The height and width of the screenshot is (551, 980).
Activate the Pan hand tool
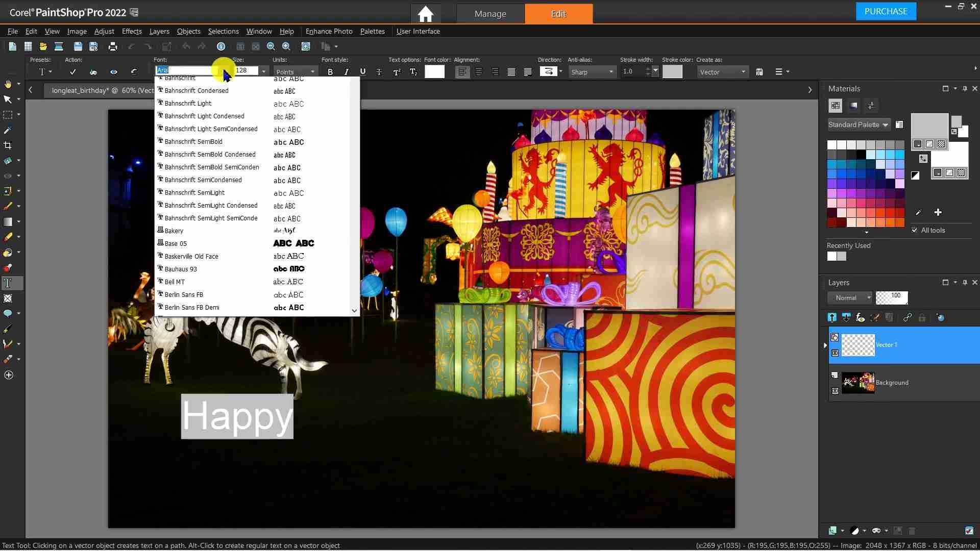click(x=7, y=83)
